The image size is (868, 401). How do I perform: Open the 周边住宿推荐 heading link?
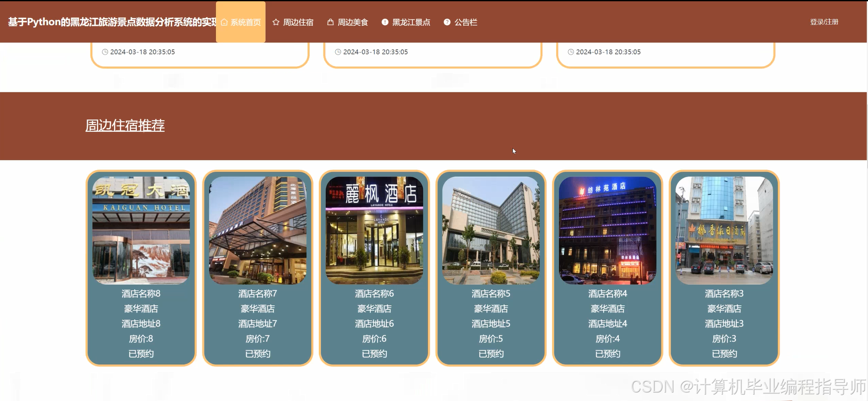click(125, 125)
